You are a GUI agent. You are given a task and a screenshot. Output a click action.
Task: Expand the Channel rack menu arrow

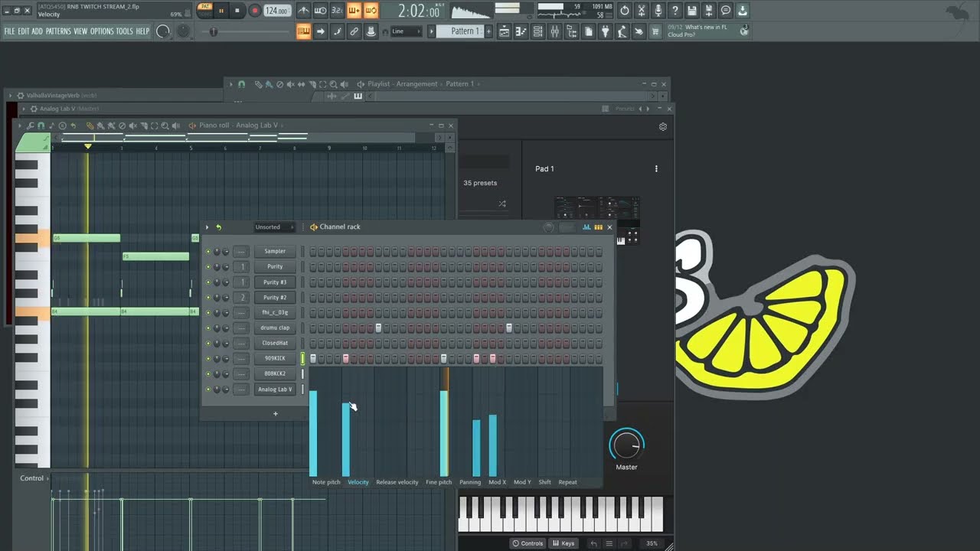[207, 227]
